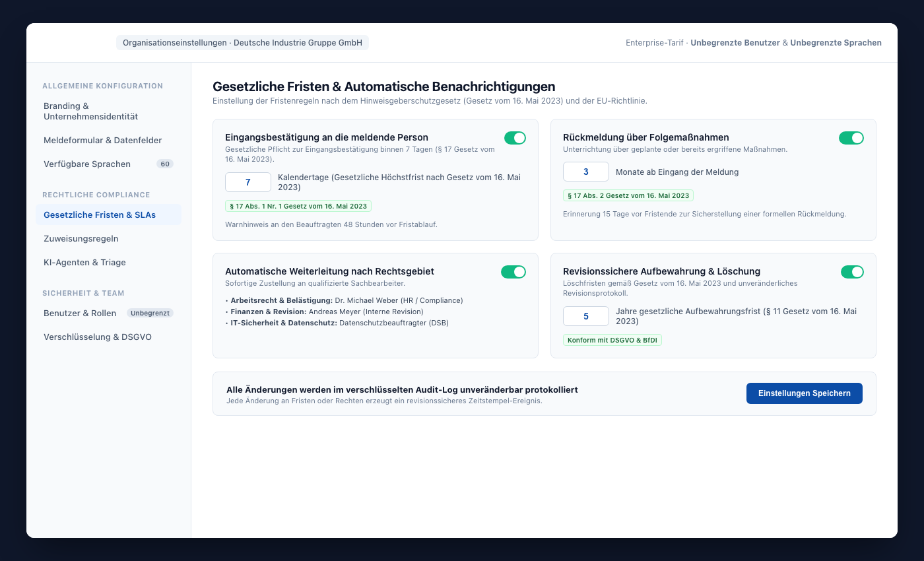The height and width of the screenshot is (561, 924).
Task: Click the Unbegrenzt badge beside Benutzer & Rollen
Action: [150, 313]
